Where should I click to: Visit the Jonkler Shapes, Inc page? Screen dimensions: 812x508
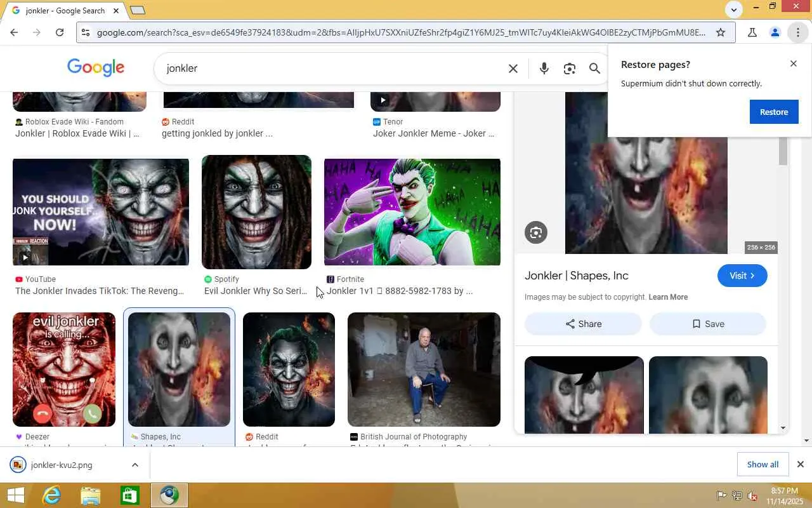click(742, 276)
